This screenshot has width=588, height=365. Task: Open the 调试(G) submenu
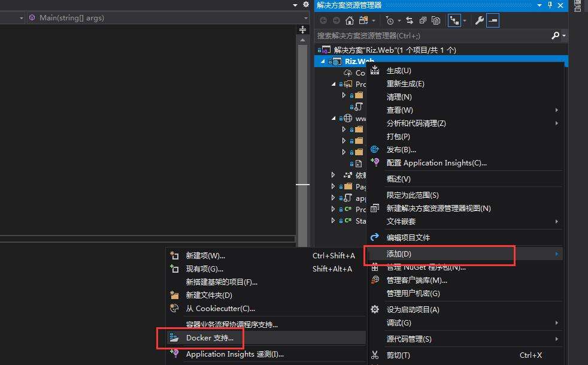pos(465,322)
